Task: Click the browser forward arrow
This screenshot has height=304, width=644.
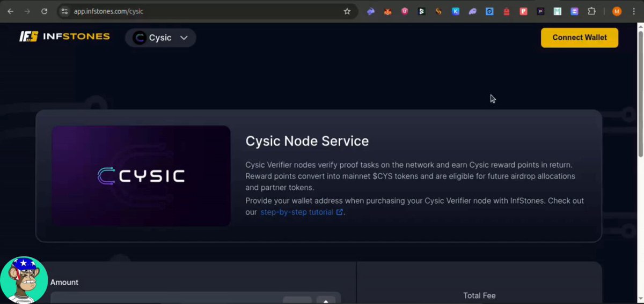Action: (x=27, y=11)
